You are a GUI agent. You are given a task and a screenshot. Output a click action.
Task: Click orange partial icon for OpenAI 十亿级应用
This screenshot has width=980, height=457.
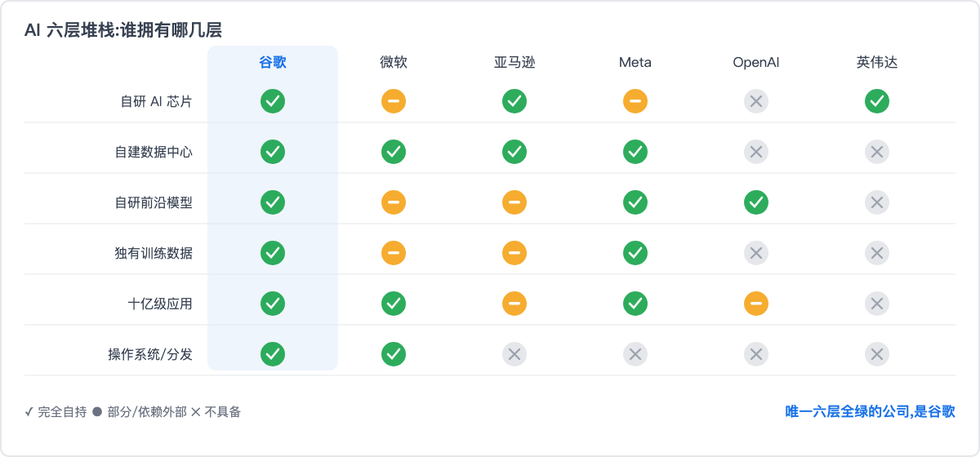tap(756, 304)
